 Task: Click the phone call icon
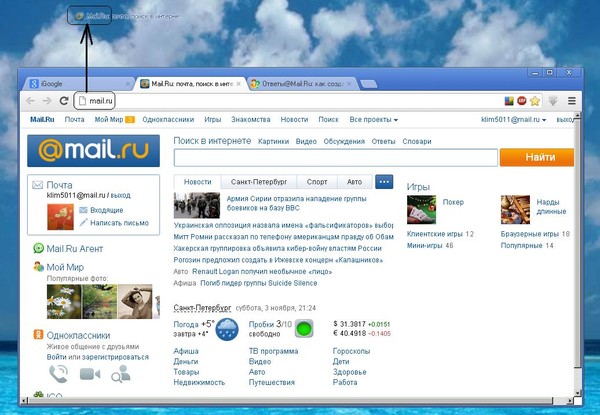point(59,374)
